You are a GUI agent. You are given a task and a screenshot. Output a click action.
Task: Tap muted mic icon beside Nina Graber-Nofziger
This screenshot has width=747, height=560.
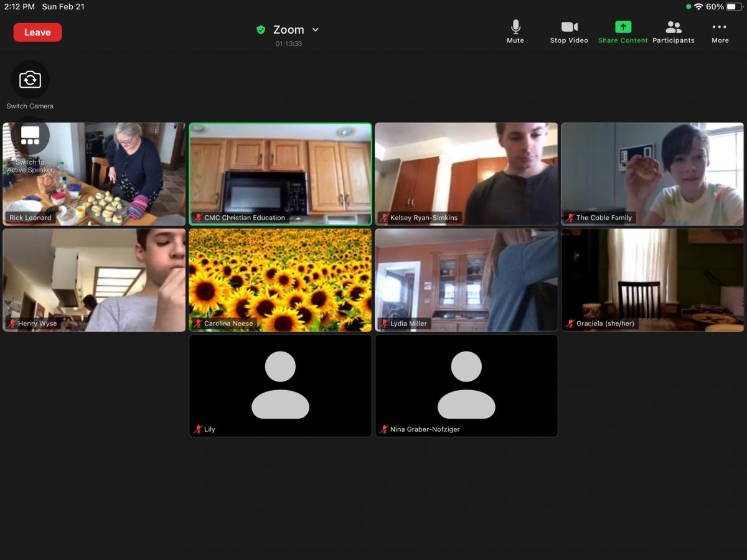coord(384,429)
